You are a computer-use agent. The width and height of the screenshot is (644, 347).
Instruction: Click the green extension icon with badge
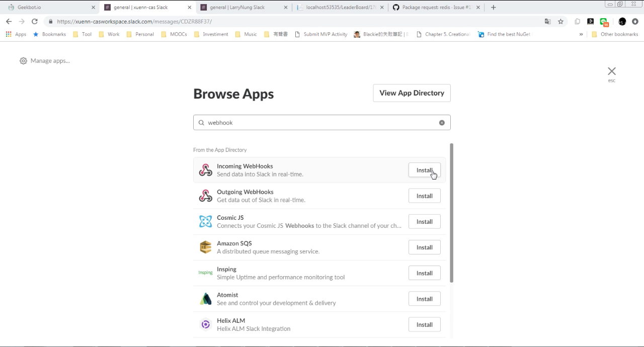coord(604,22)
